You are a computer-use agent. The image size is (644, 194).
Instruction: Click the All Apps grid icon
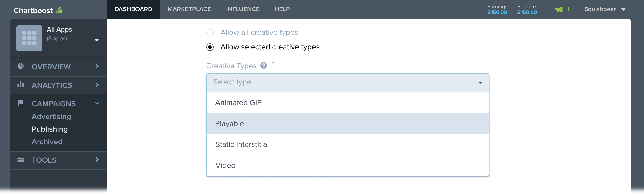click(x=29, y=38)
